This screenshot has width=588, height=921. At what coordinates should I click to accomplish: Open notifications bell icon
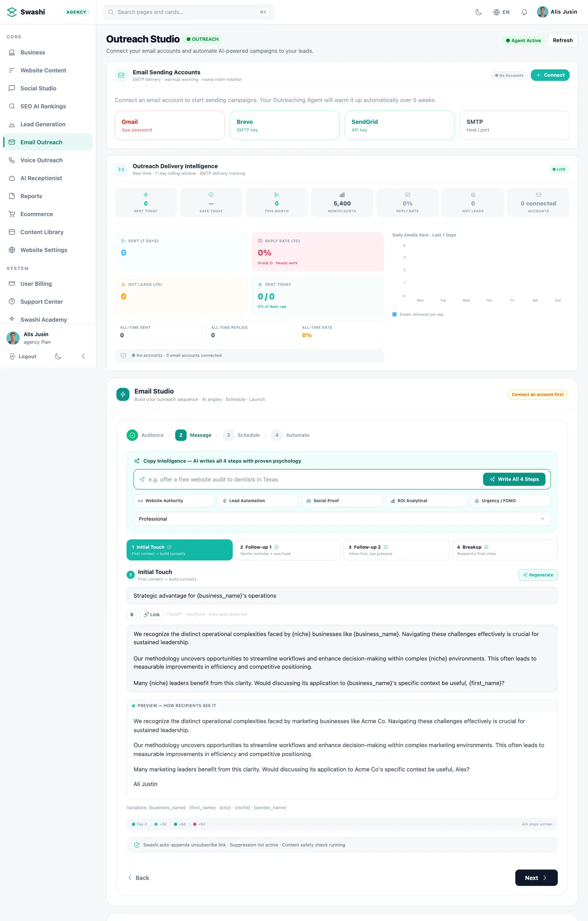(524, 12)
